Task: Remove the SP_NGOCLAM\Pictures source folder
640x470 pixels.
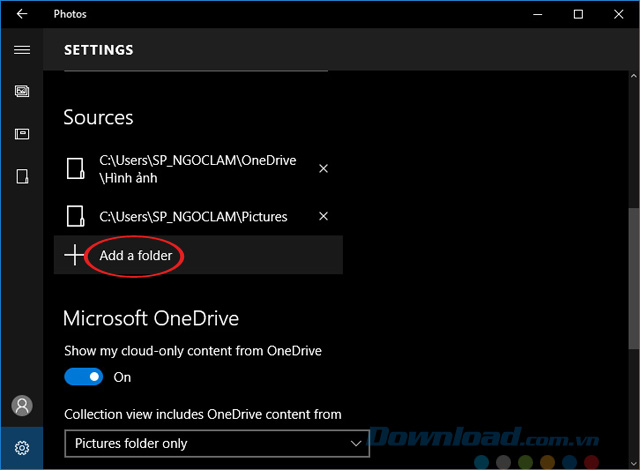Action: 323,216
